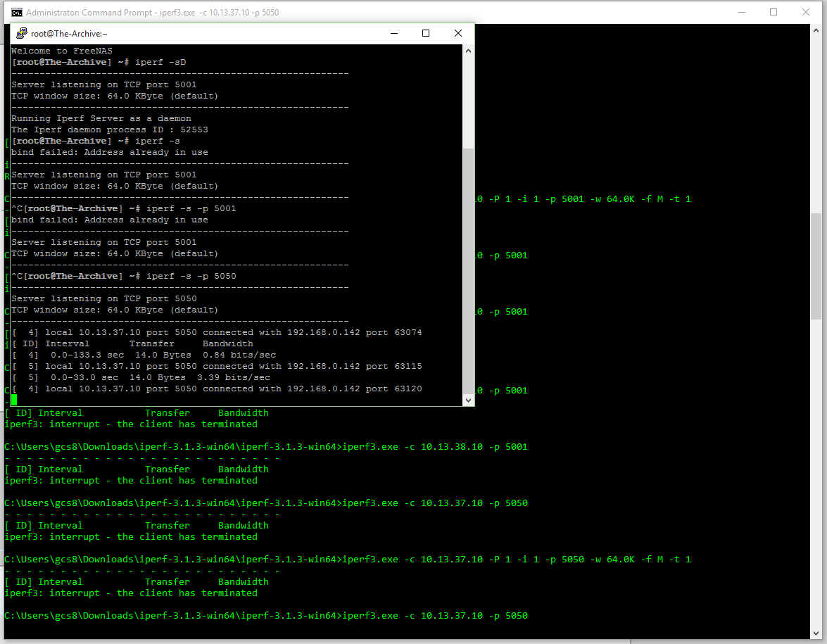This screenshot has width=827, height=644.
Task: Close the root@The-Archive PuTTY window
Action: [x=457, y=33]
